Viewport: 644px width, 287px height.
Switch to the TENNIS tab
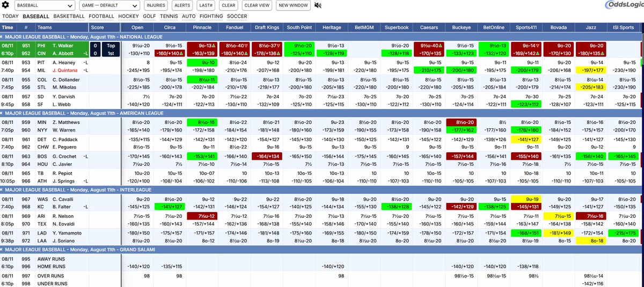coord(170,17)
